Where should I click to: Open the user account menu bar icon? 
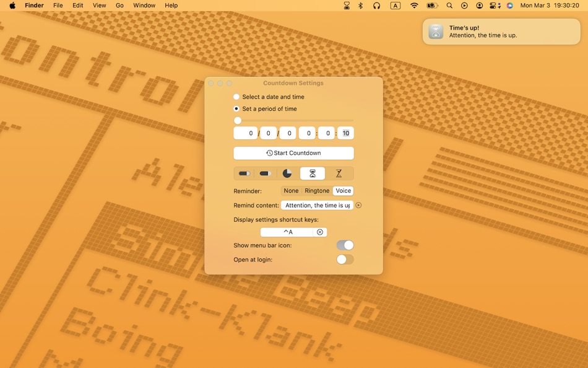[479, 6]
